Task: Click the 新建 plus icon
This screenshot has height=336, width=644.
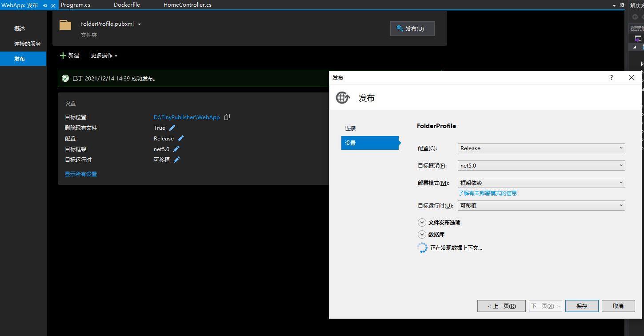Action: (63, 56)
